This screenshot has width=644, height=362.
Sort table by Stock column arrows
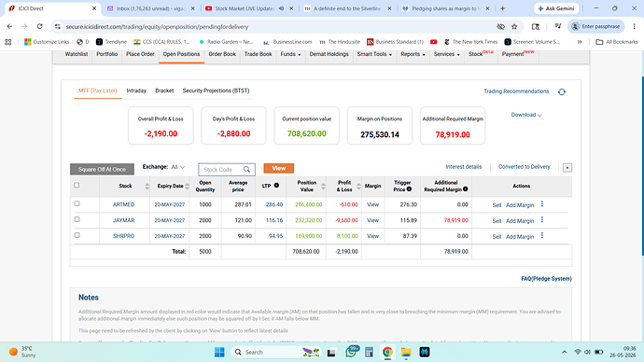[147, 187]
